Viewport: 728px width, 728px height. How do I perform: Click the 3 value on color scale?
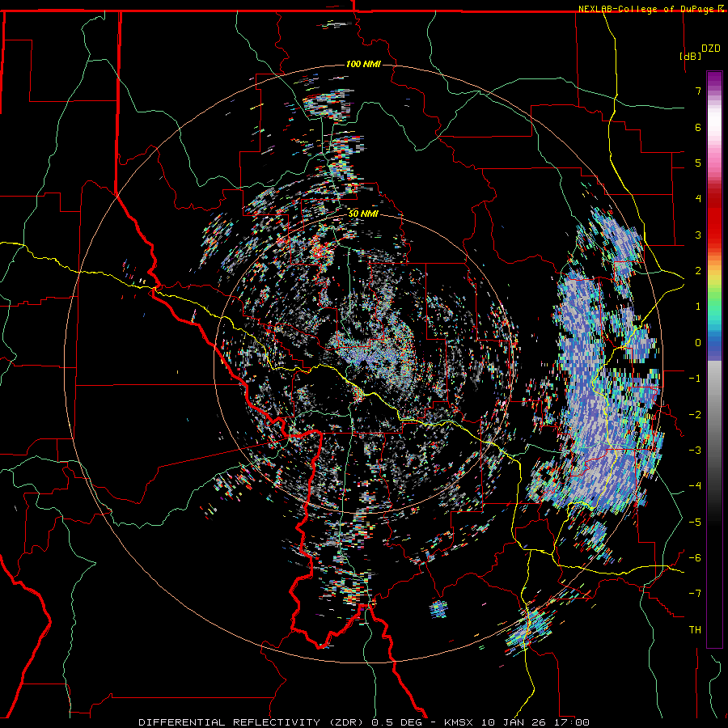[x=698, y=235]
